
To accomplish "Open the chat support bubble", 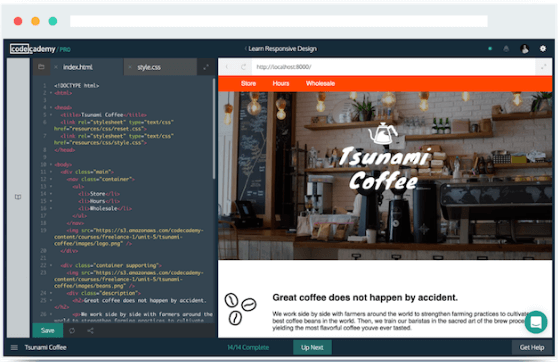I will 536,322.
